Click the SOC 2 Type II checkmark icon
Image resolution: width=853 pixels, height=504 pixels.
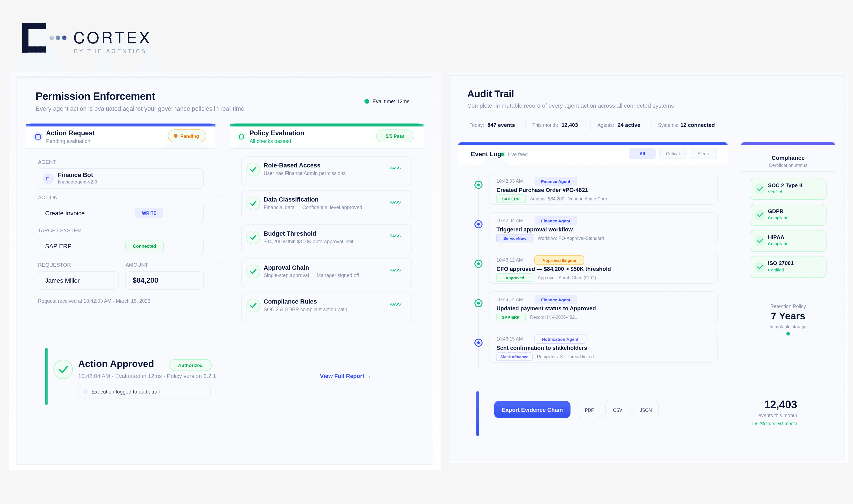pyautogui.click(x=760, y=189)
